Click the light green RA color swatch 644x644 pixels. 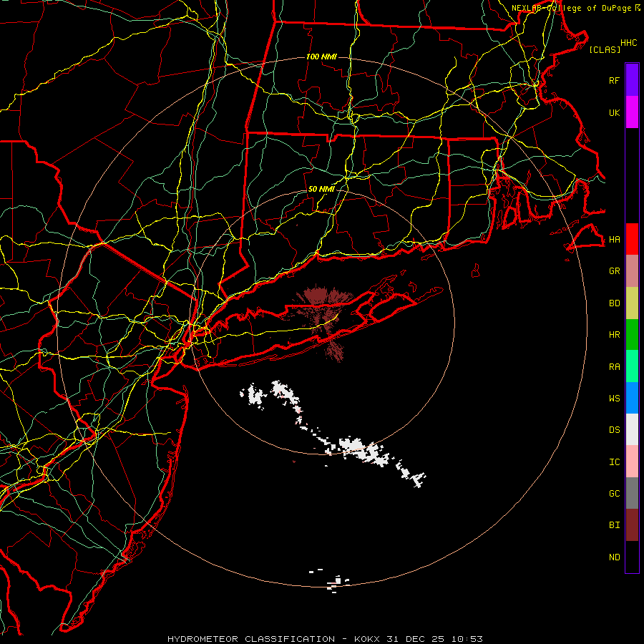[632, 366]
